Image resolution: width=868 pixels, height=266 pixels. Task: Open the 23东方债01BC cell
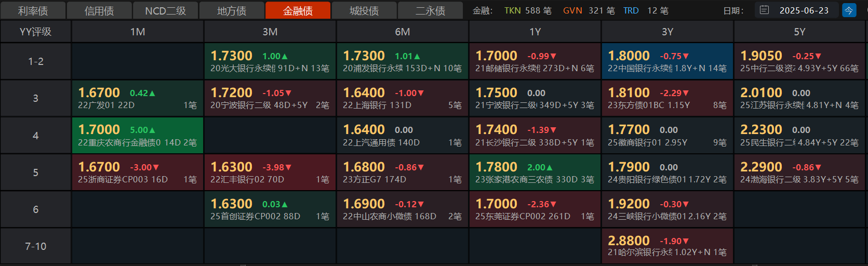coord(667,98)
